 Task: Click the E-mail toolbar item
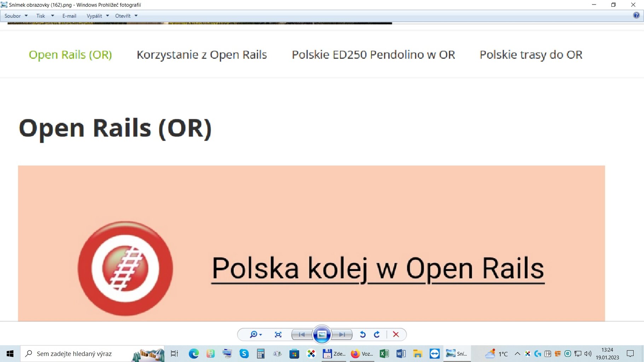point(69,16)
